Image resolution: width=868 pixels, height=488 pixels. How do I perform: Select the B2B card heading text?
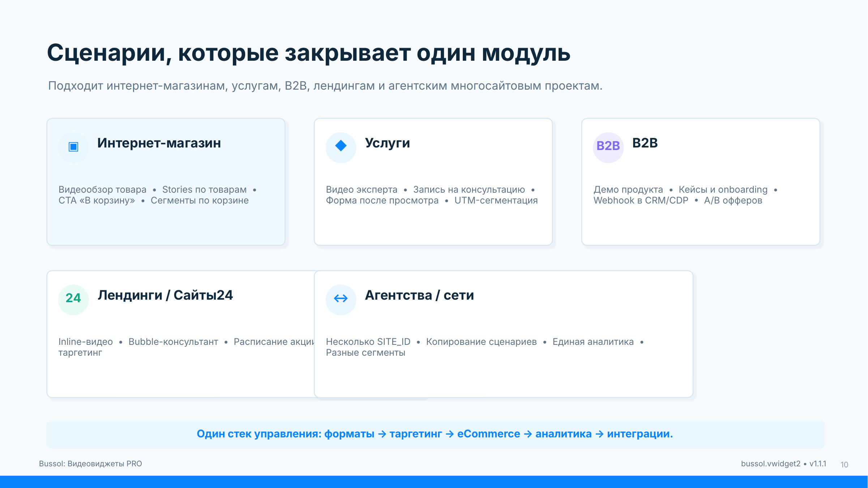pos(645,143)
